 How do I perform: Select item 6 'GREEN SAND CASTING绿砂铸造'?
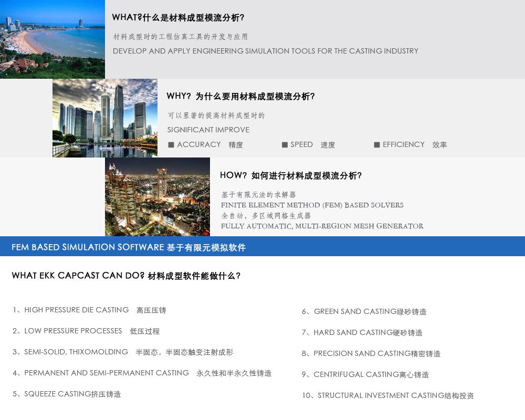coord(364,311)
